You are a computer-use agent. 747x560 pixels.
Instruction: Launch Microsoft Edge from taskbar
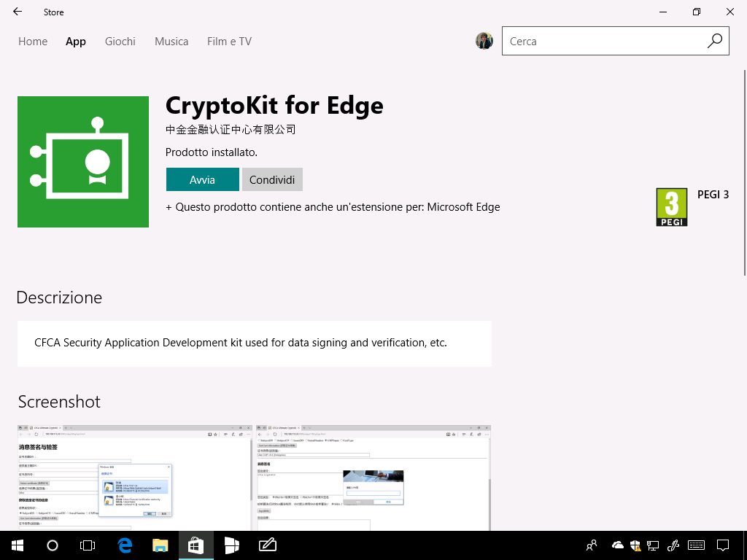coord(125,545)
